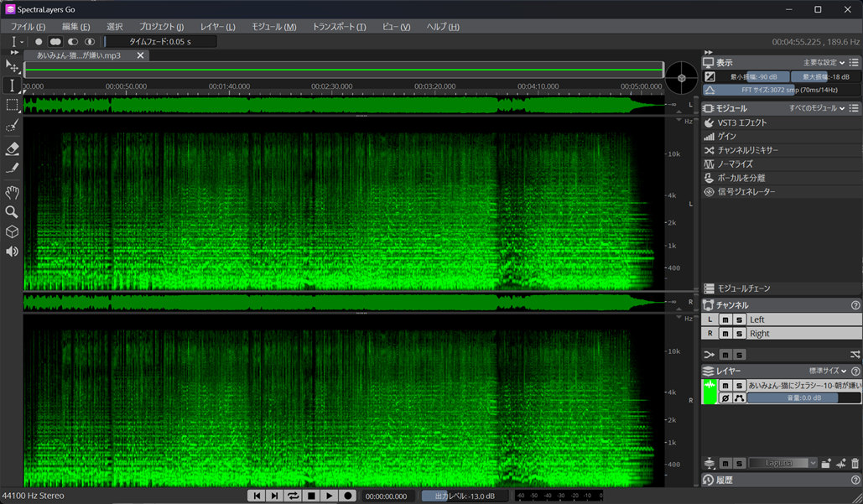Open the トランスポート (T) menu
The width and height of the screenshot is (863, 504).
coord(339,27)
